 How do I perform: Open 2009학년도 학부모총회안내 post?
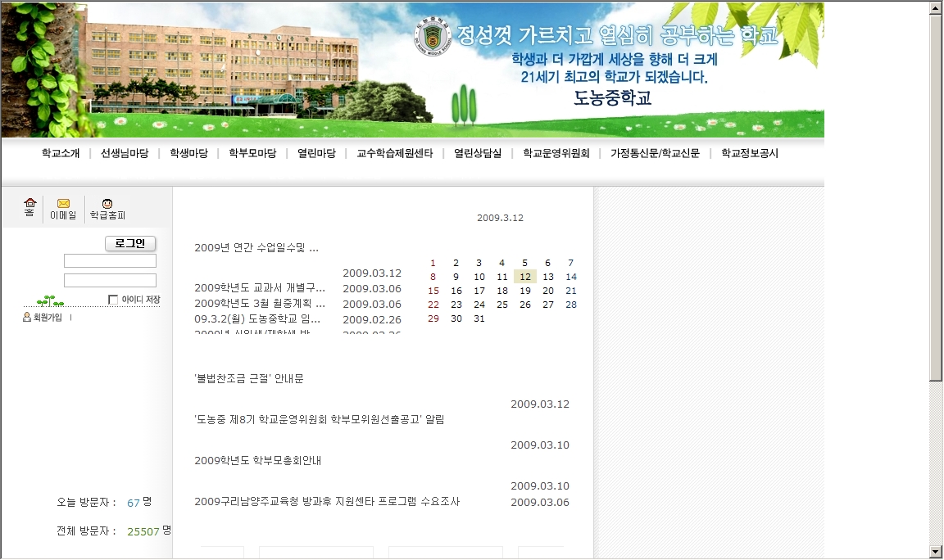[257, 461]
